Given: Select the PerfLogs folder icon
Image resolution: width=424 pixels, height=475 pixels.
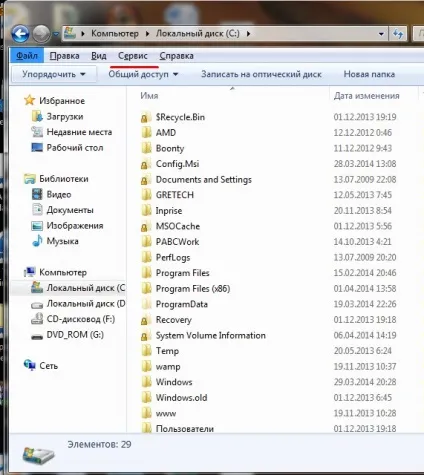Looking at the screenshot, I should [x=146, y=257].
